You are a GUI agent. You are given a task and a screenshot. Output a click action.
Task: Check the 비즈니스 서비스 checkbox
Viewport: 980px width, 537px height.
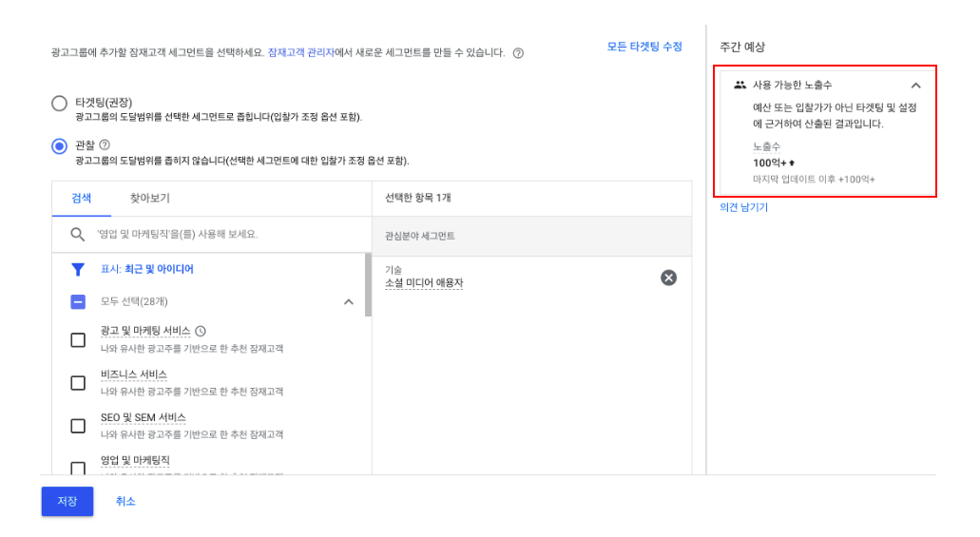click(x=78, y=383)
